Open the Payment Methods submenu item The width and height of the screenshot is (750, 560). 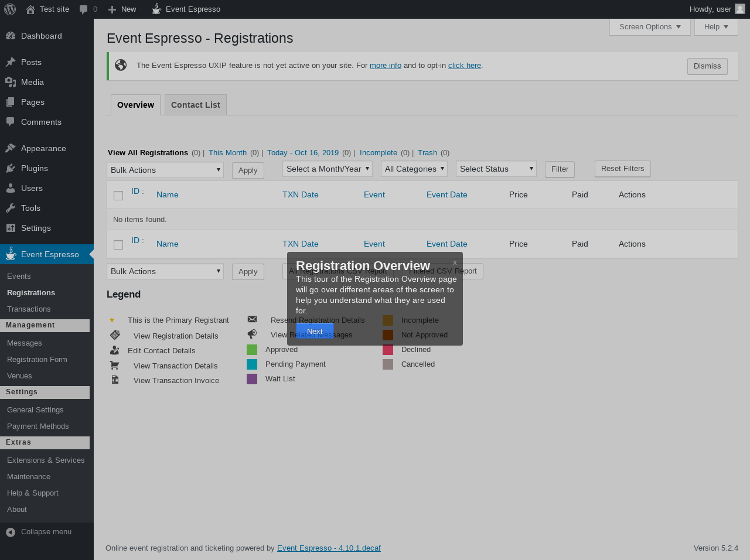pos(38,426)
